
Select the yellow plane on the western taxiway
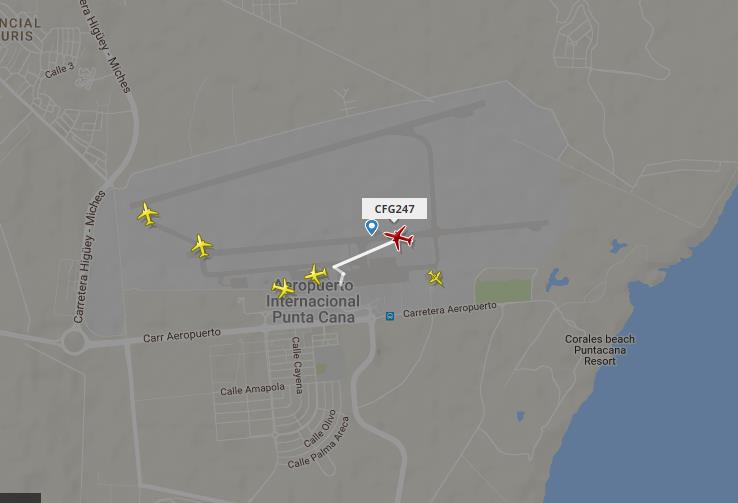pyautogui.click(x=202, y=246)
